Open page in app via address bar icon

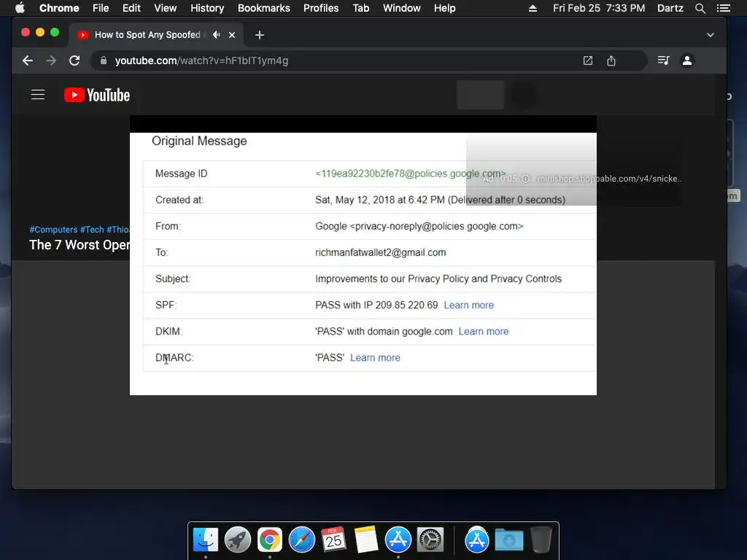tap(588, 61)
